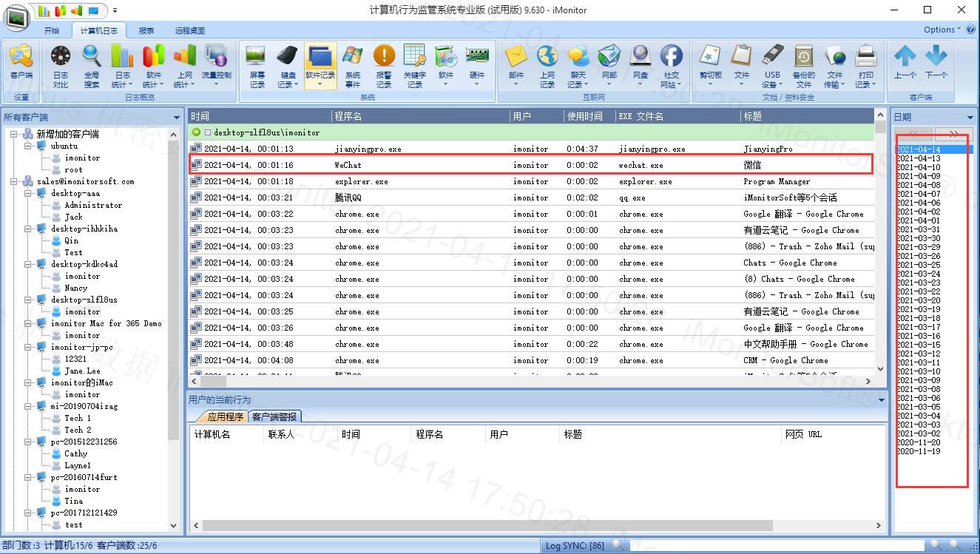Viewport: 980px width, 554px height.
Task: Switch to the 开始 ribbon tab
Action: pyautogui.click(x=52, y=30)
